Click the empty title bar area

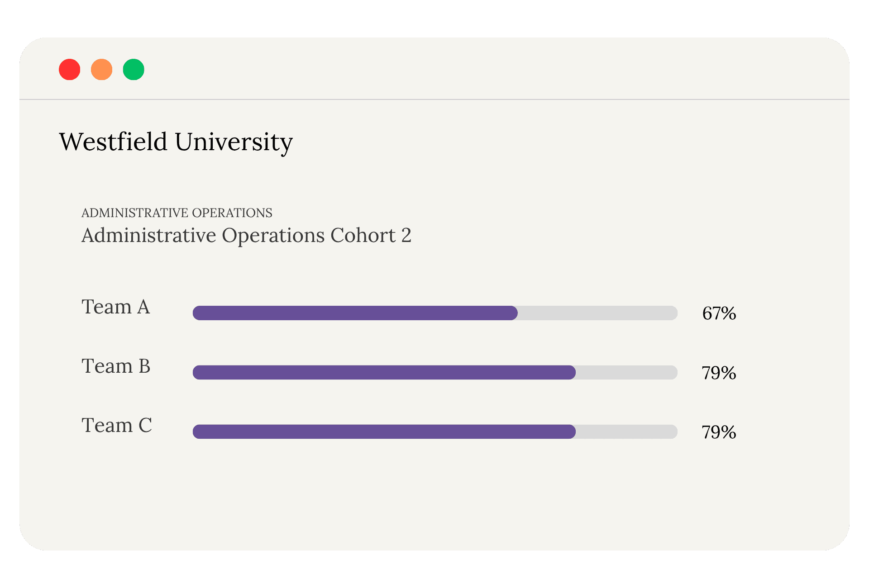tap(453, 69)
